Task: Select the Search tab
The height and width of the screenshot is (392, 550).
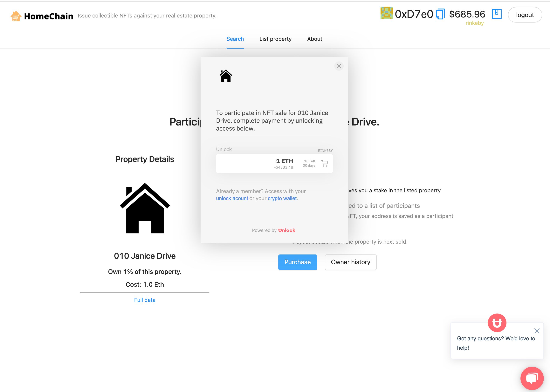Action: click(x=235, y=39)
